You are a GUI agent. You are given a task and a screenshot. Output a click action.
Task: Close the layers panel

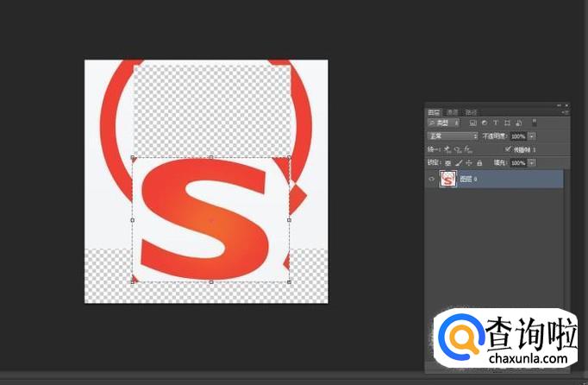tap(566, 105)
